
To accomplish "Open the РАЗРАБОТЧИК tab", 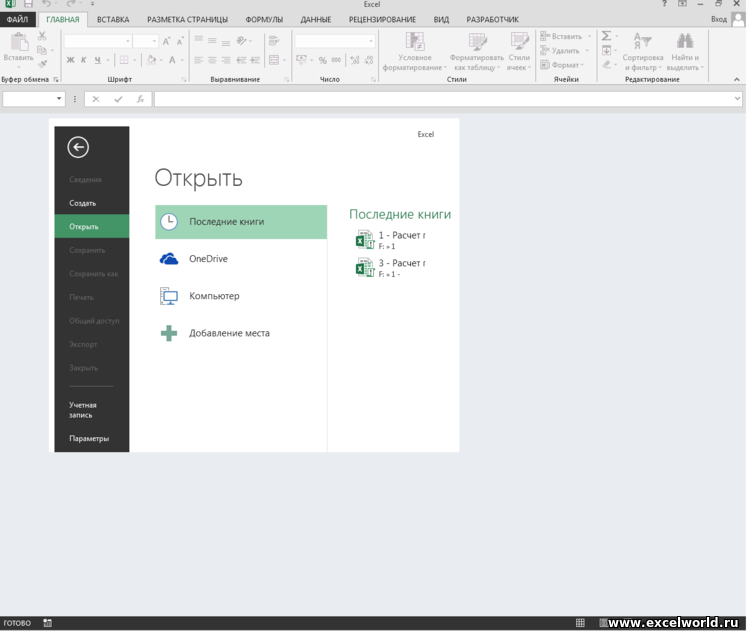I will [x=492, y=20].
